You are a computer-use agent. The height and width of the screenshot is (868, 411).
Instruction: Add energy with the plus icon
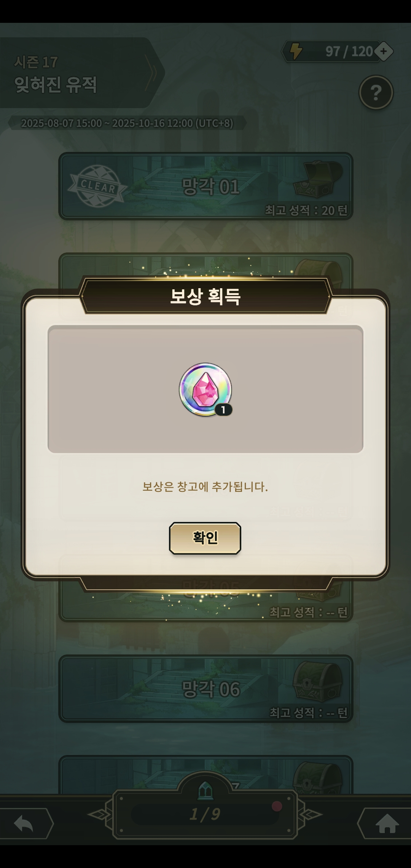click(x=384, y=51)
